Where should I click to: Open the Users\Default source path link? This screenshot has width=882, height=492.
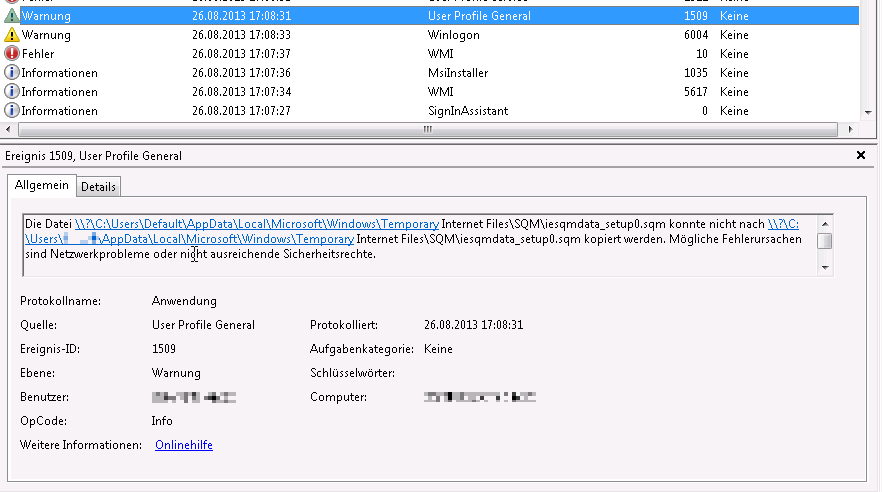coord(257,224)
